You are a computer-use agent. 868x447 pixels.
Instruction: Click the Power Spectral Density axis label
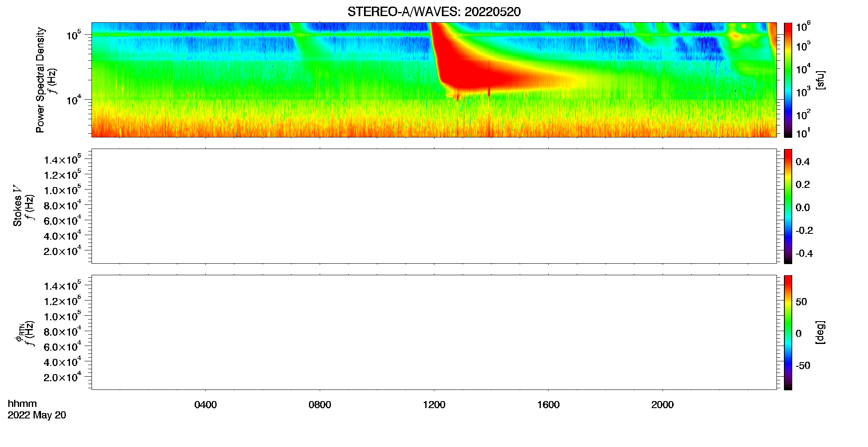(x=40, y=80)
